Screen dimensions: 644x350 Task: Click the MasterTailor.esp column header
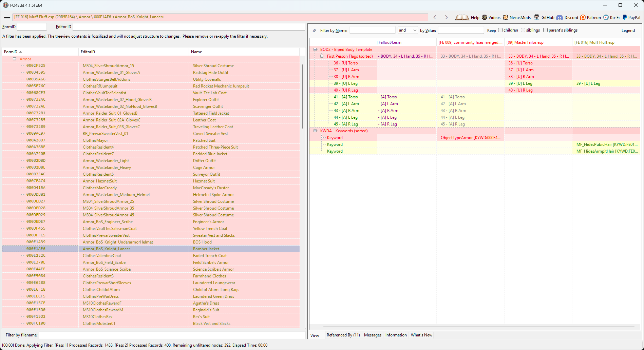[538, 42]
